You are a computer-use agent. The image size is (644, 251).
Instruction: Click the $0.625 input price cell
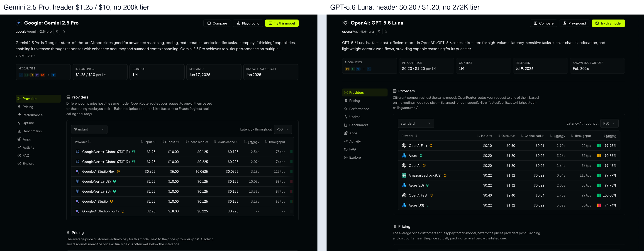tap(150, 172)
